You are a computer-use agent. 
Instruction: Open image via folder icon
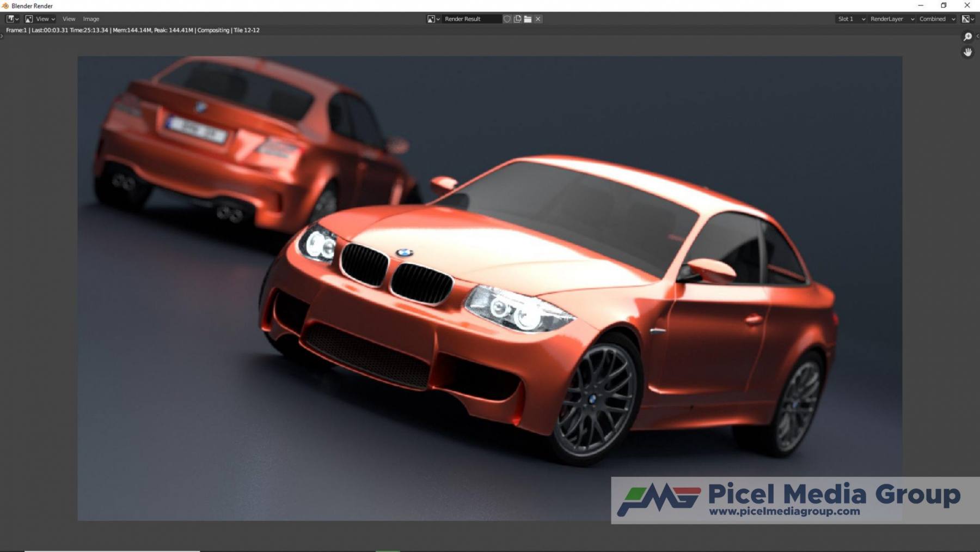click(528, 19)
